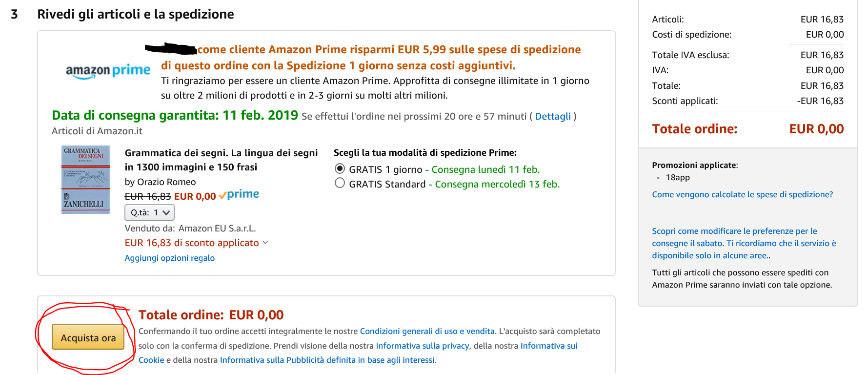Select GRATIS Standard shipping option
Viewport: 868px width, 375px height.
(x=340, y=184)
